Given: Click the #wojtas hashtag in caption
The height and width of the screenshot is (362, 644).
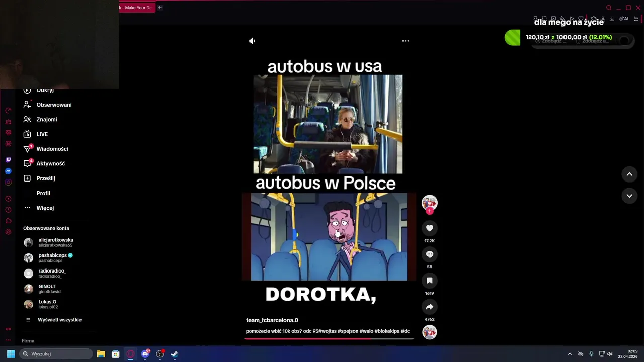Looking at the screenshot, I should point(328,331).
